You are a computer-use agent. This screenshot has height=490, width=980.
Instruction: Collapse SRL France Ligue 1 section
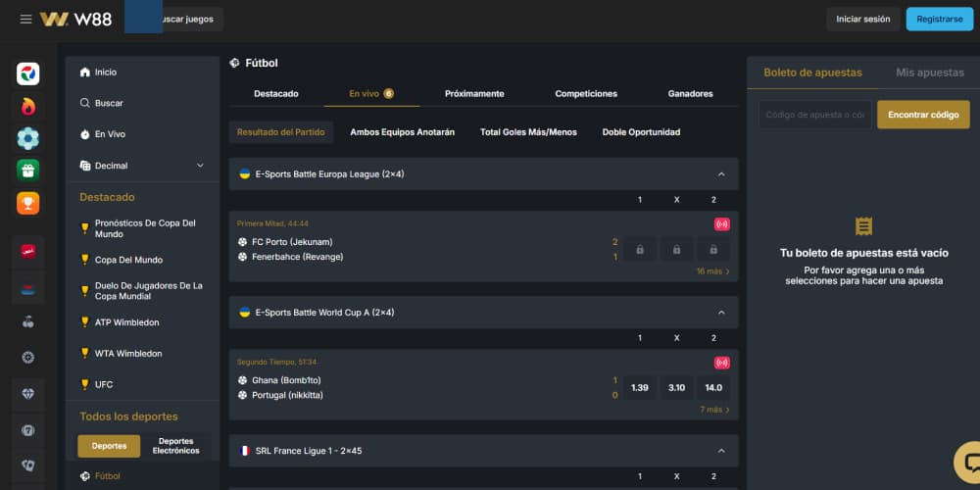click(x=721, y=451)
